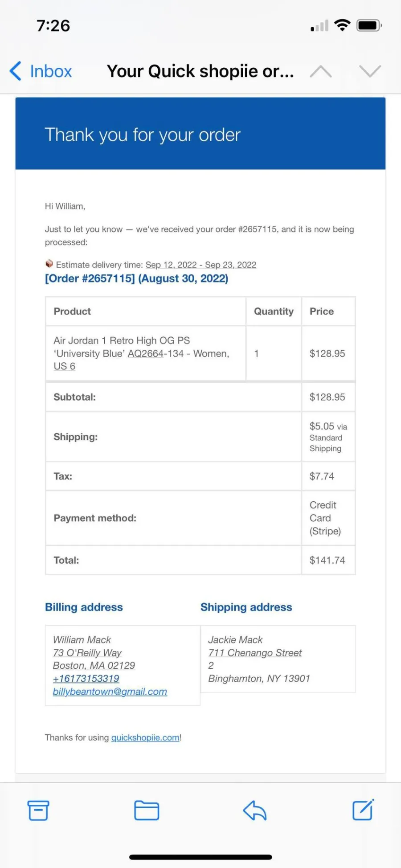Viewport: 401px width, 868px height.
Task: Tap email billybeantown@gmail.com
Action: coord(110,692)
